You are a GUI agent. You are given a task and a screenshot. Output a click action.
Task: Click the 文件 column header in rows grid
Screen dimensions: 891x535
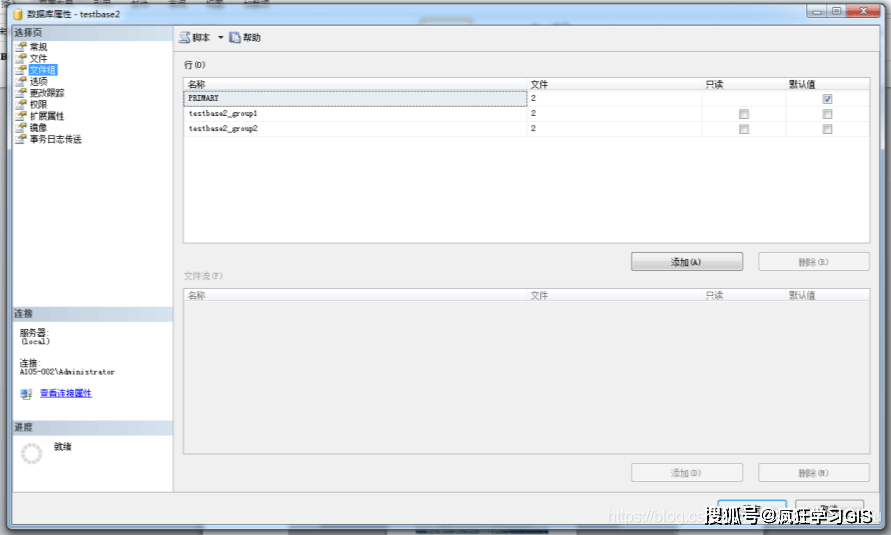tap(614, 84)
